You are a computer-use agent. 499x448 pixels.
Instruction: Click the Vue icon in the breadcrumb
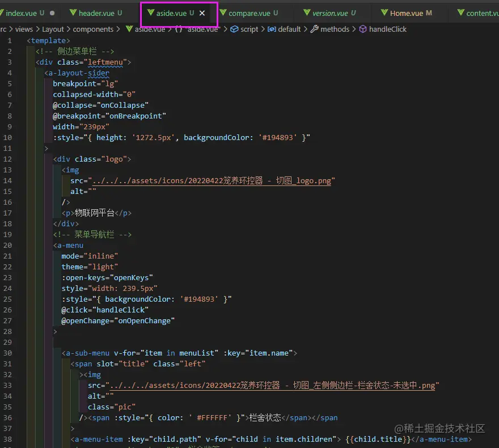coord(129,29)
